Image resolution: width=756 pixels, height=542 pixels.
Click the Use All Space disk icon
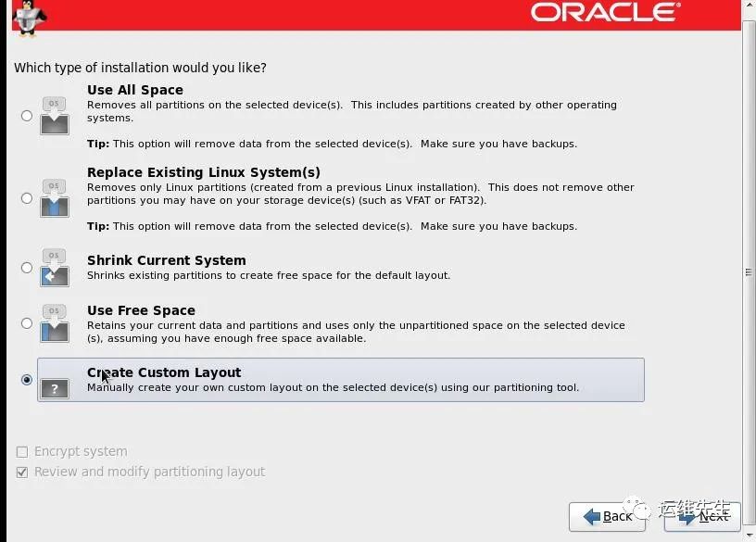click(x=55, y=116)
